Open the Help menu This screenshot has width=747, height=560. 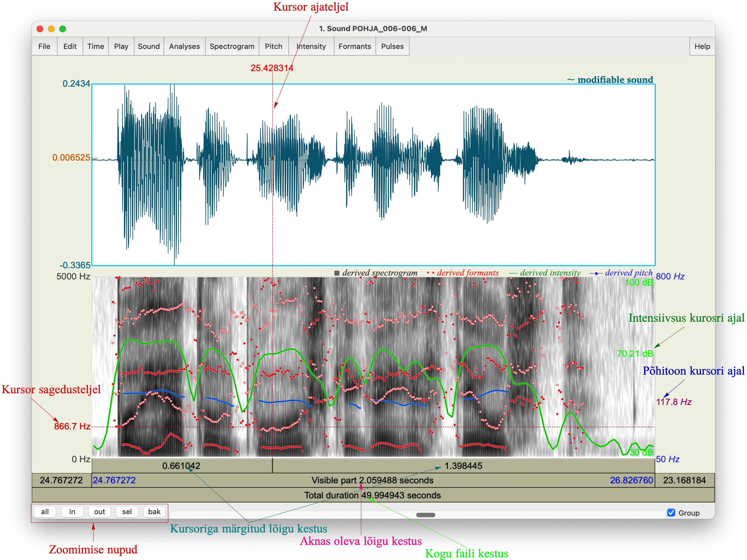point(702,46)
